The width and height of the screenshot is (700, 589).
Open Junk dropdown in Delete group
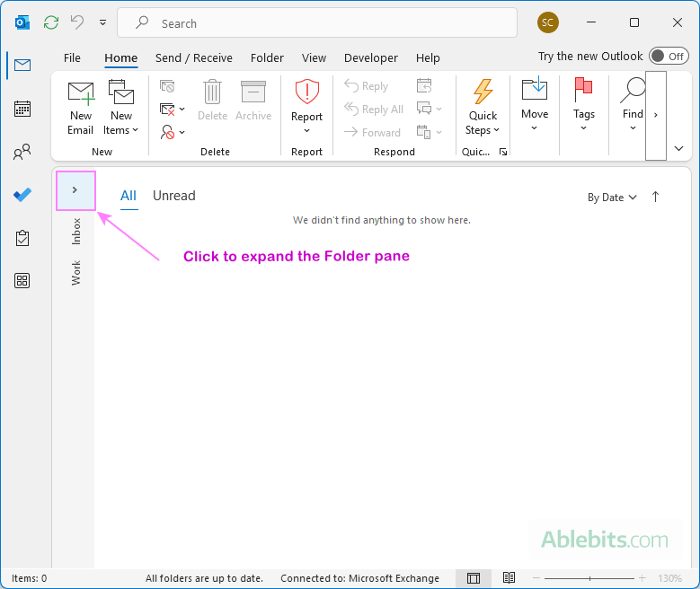point(172,132)
